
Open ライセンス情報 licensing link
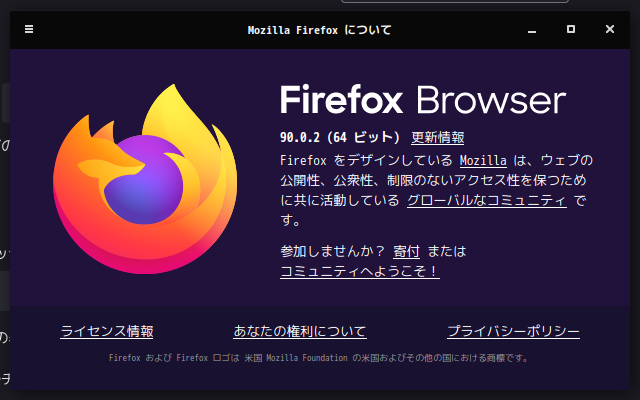coord(107,331)
